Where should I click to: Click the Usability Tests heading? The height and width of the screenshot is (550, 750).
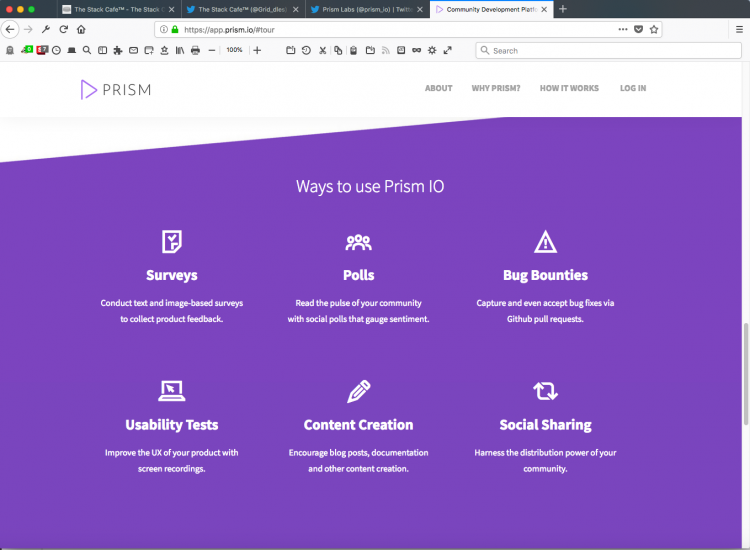pyautogui.click(x=172, y=425)
